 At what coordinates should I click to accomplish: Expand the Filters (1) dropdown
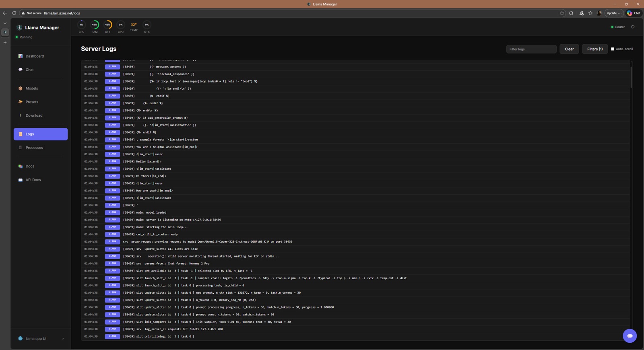(595, 49)
